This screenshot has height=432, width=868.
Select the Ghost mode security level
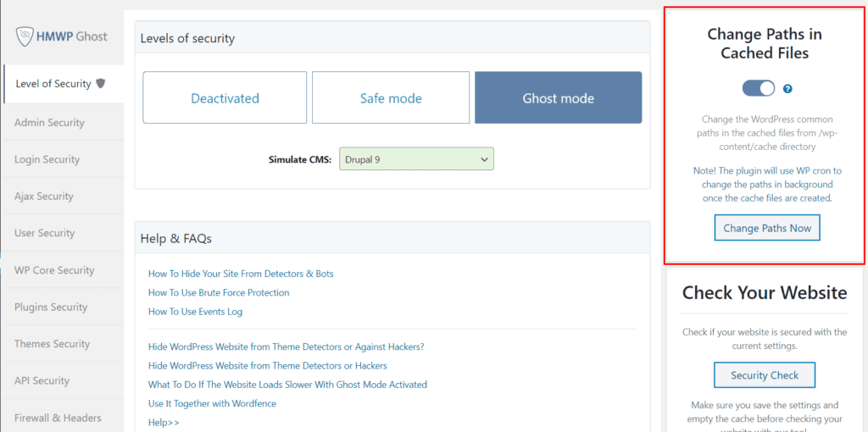coord(558,98)
